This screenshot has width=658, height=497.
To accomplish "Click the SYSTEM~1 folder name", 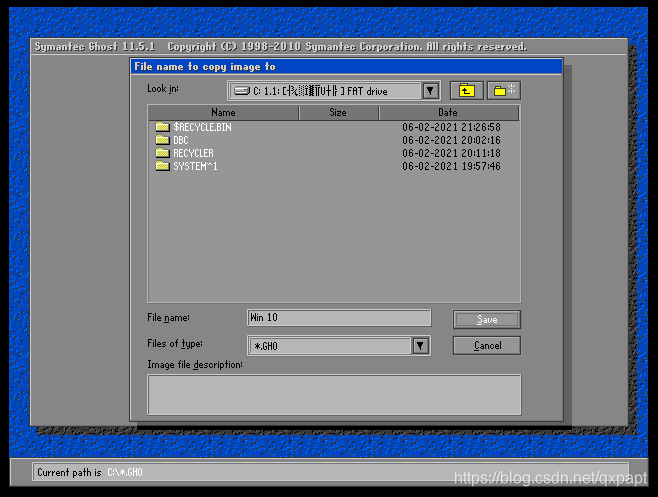I will point(196,166).
